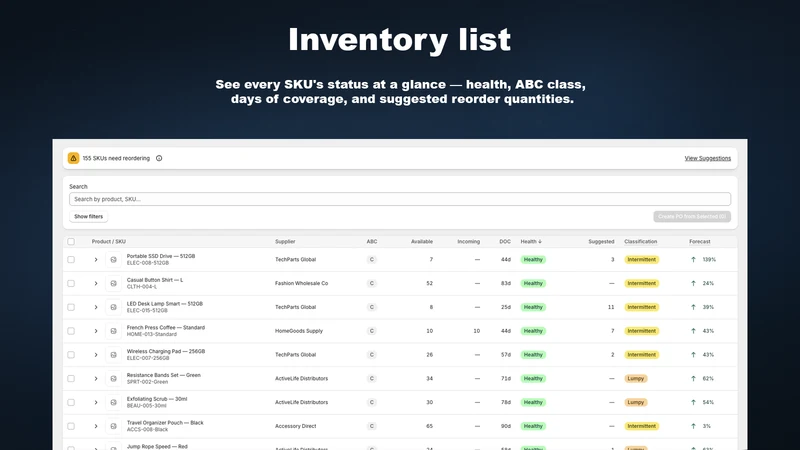Click Lumpy badge in Exfoliating Scrub row
The width and height of the screenshot is (800, 450).
pyautogui.click(x=636, y=402)
